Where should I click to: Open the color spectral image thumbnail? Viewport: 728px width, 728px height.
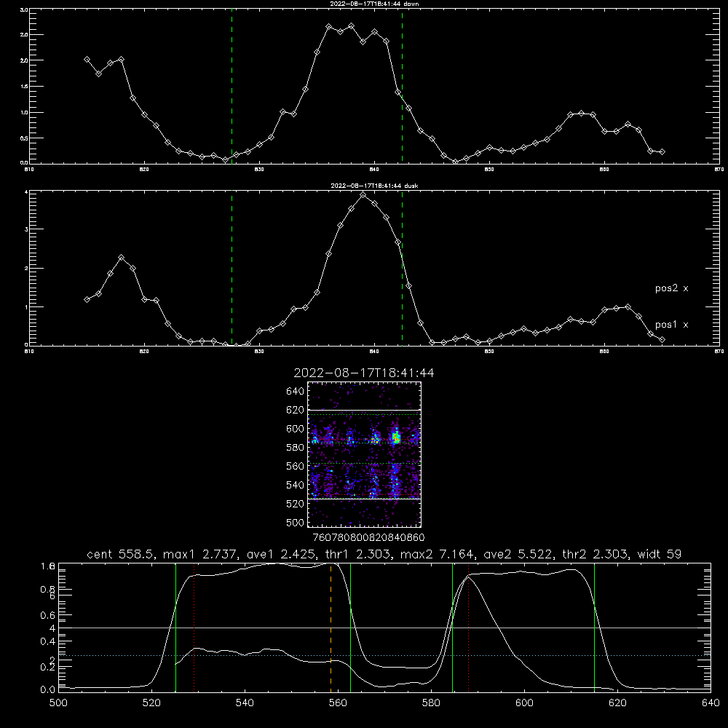[364, 454]
